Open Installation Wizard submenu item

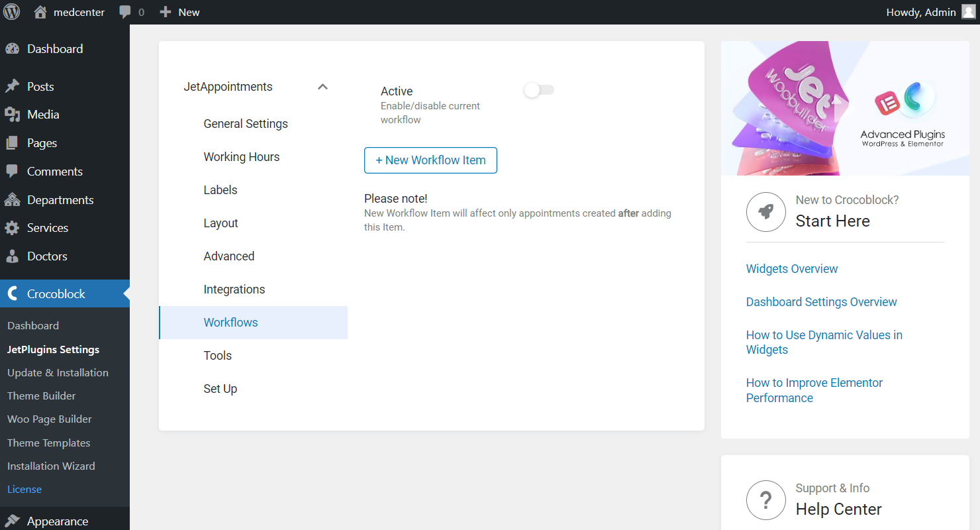51,466
